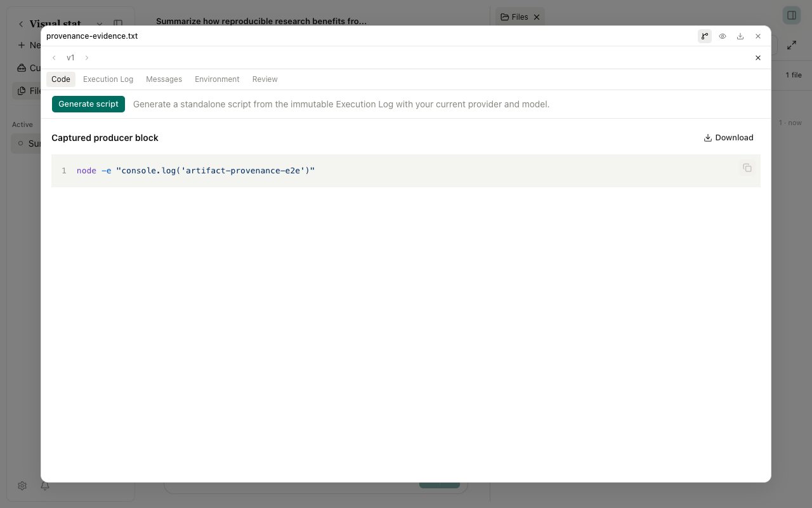This screenshot has width=812, height=508.
Task: Toggle the sidebar panel icon in background
Action: (118, 24)
